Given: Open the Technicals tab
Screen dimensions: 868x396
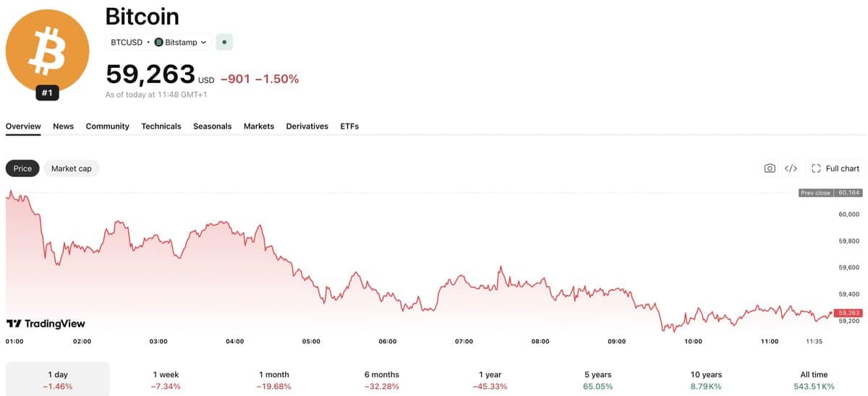Looking at the screenshot, I should (x=161, y=126).
